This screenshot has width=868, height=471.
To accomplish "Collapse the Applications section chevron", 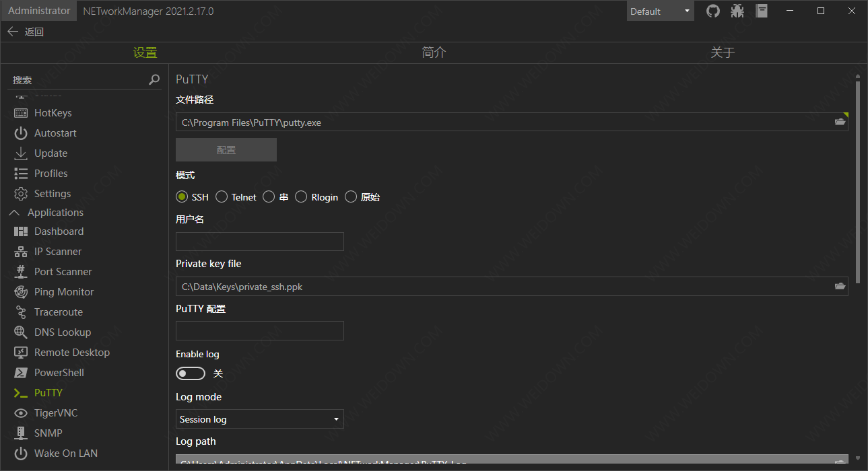I will [14, 213].
